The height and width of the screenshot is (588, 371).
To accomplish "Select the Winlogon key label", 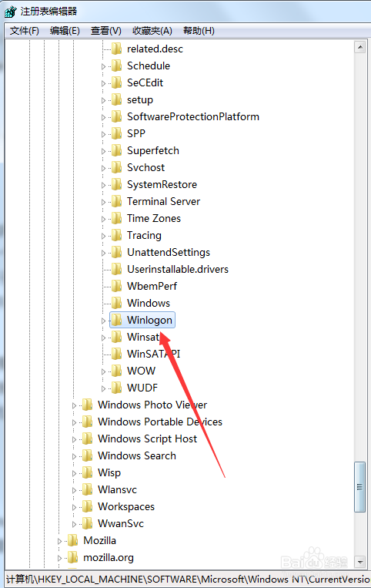I will click(149, 320).
